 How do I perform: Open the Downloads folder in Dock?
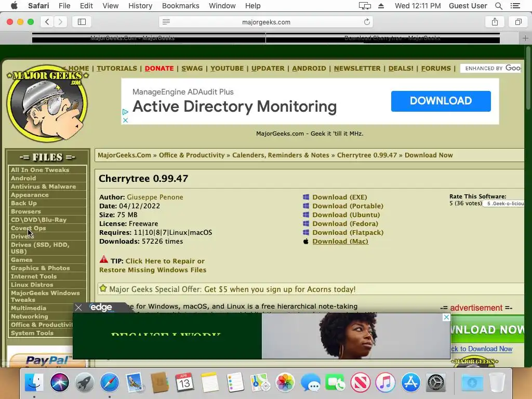tap(472, 382)
